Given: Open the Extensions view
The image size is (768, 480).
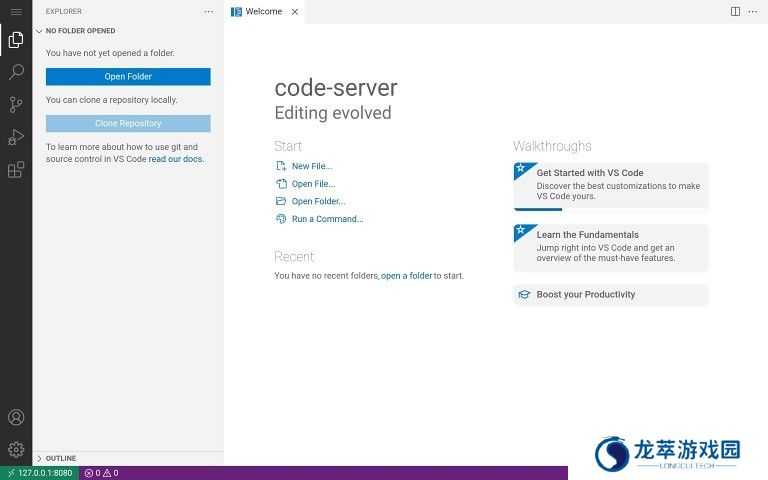Looking at the screenshot, I should tap(16, 170).
